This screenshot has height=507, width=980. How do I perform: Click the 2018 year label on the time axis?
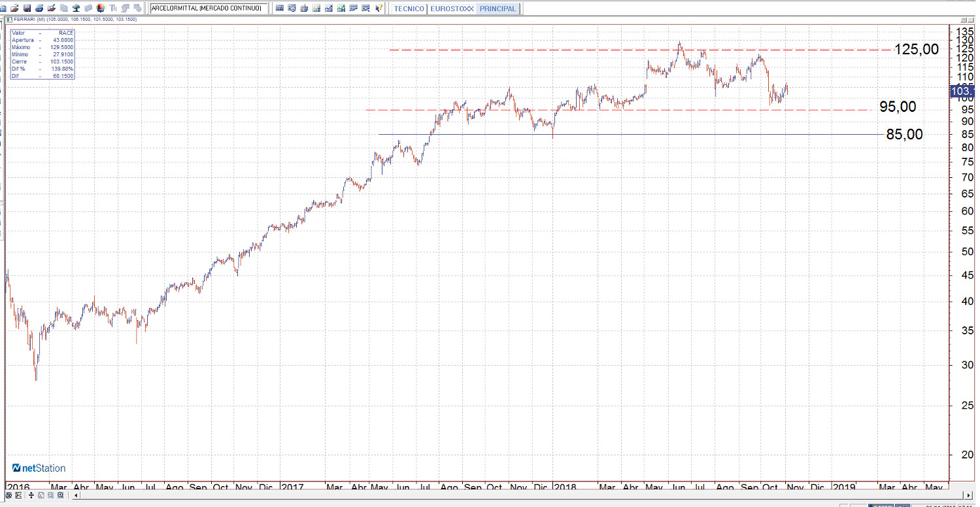click(565, 487)
